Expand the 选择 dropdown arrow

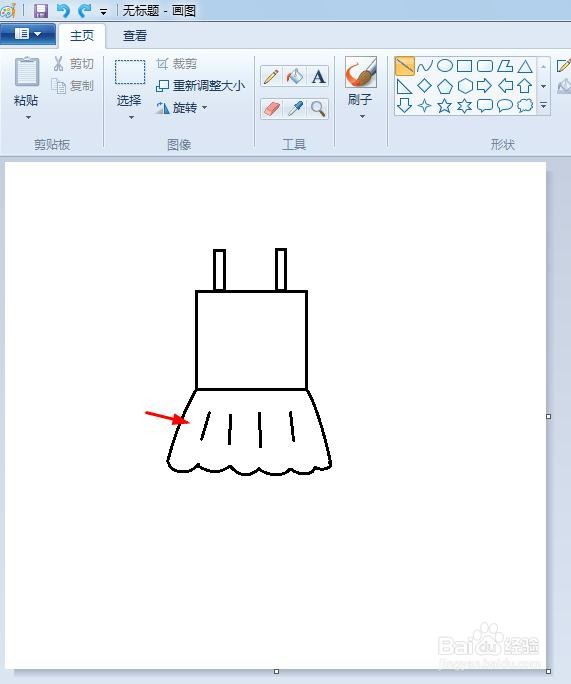pyautogui.click(x=131, y=117)
